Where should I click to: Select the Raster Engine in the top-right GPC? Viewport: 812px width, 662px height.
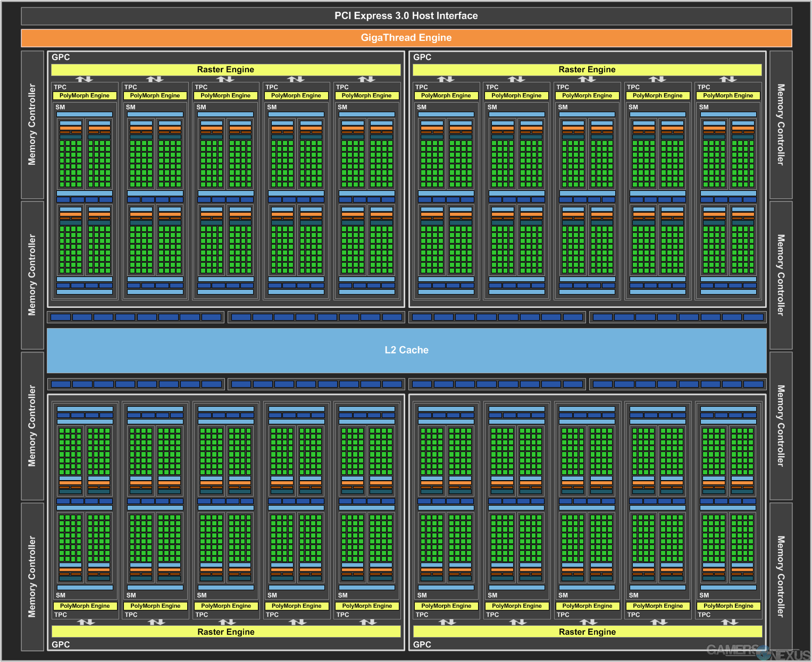[587, 70]
